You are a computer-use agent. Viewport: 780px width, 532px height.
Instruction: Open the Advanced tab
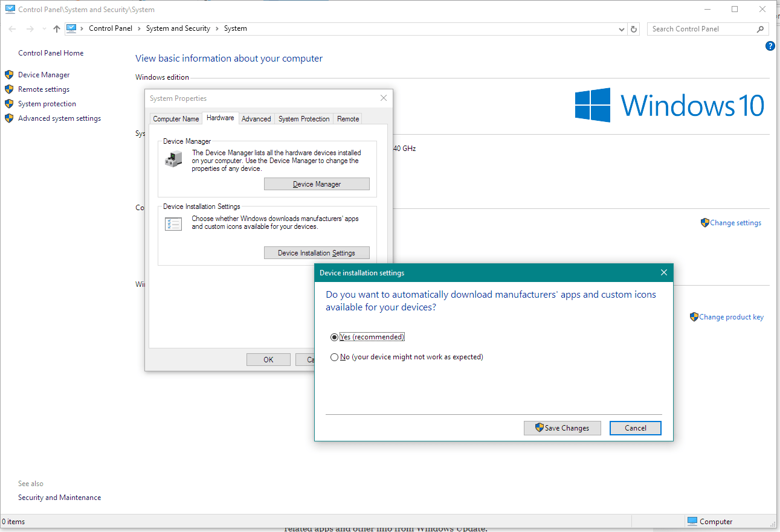click(256, 119)
